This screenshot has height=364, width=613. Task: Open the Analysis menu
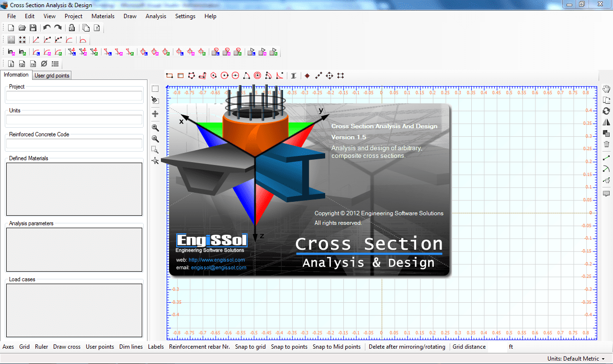coord(156,16)
